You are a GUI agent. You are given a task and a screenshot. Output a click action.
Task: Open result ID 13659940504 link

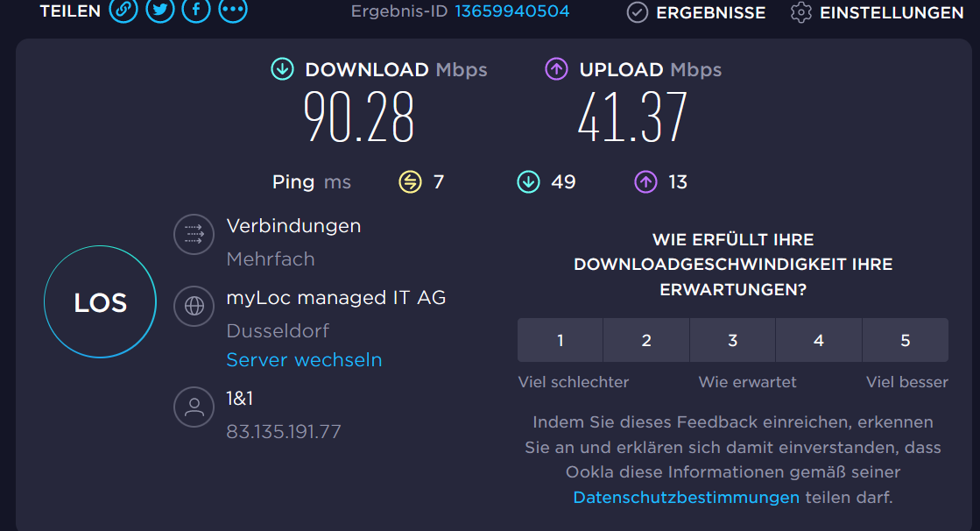[511, 11]
